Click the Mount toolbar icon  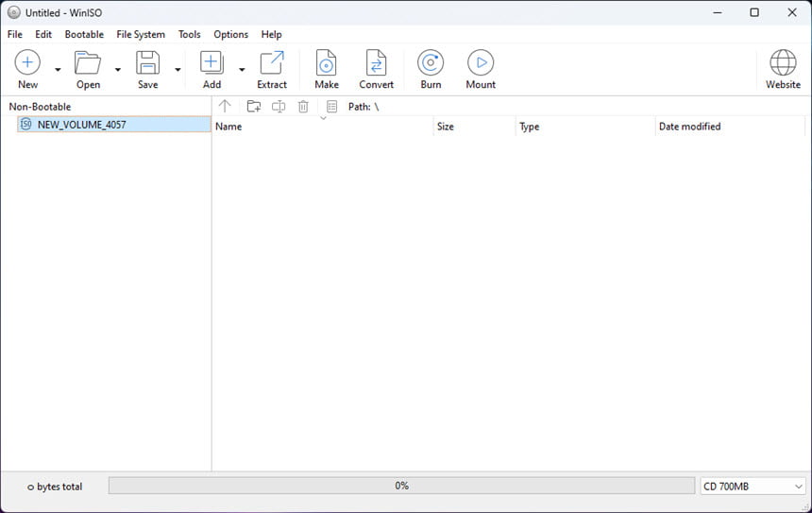coord(481,62)
